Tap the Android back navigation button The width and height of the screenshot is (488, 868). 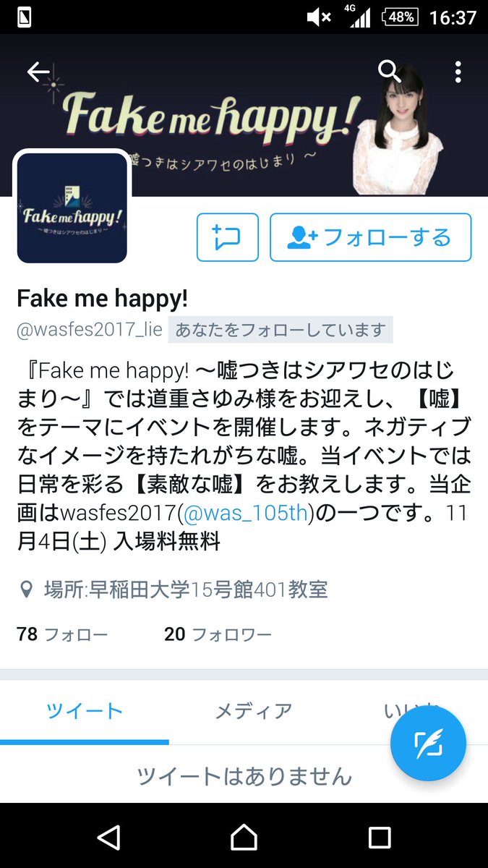108,838
